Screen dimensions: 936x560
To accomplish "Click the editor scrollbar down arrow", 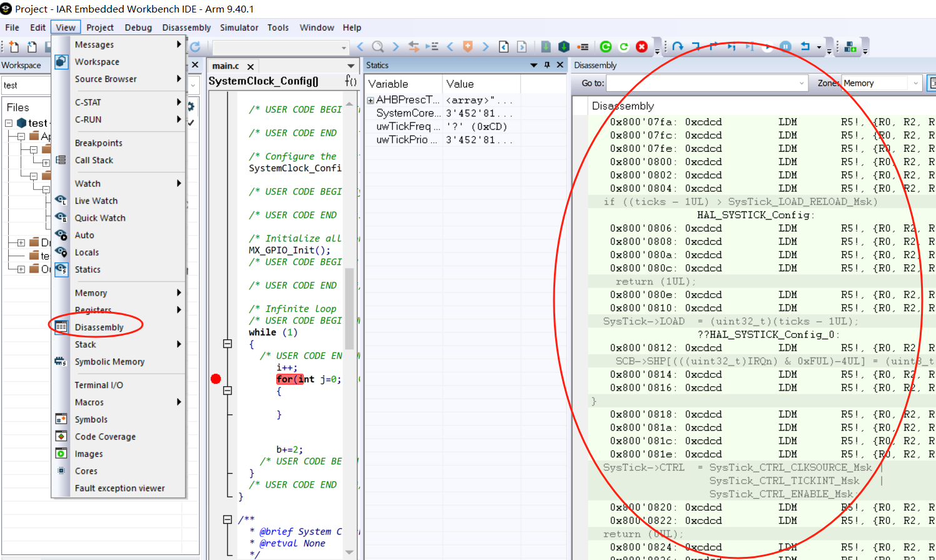I will pos(350,552).
